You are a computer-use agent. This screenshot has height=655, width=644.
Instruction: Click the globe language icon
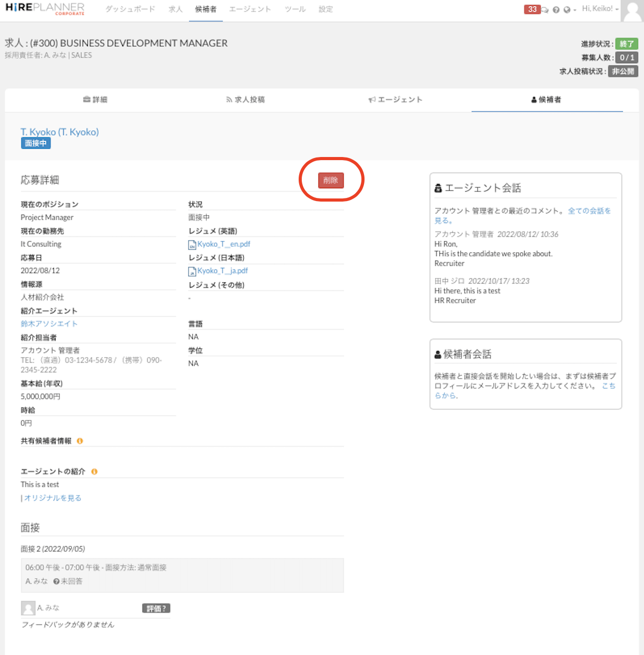[567, 10]
